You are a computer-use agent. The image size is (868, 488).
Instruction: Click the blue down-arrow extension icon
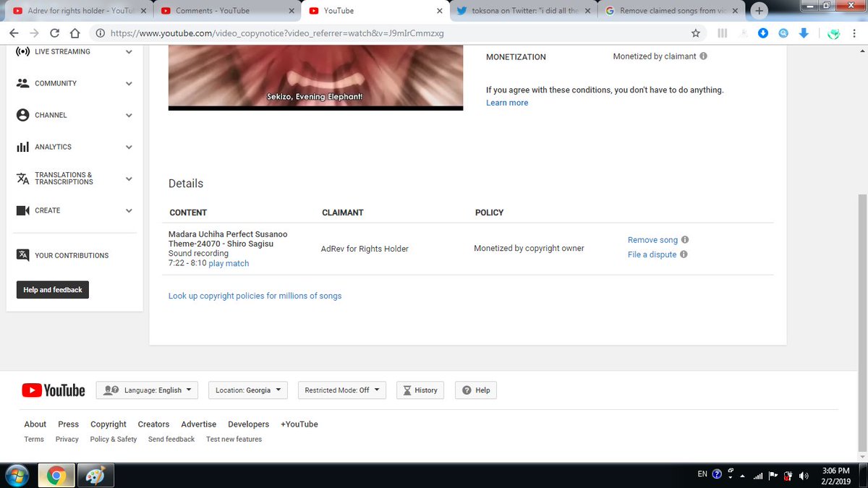pos(804,33)
